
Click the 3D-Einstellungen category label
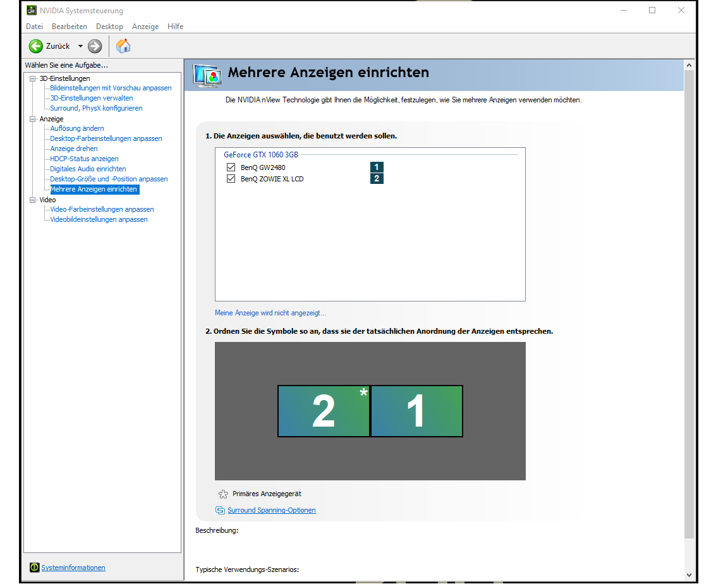tap(64, 78)
